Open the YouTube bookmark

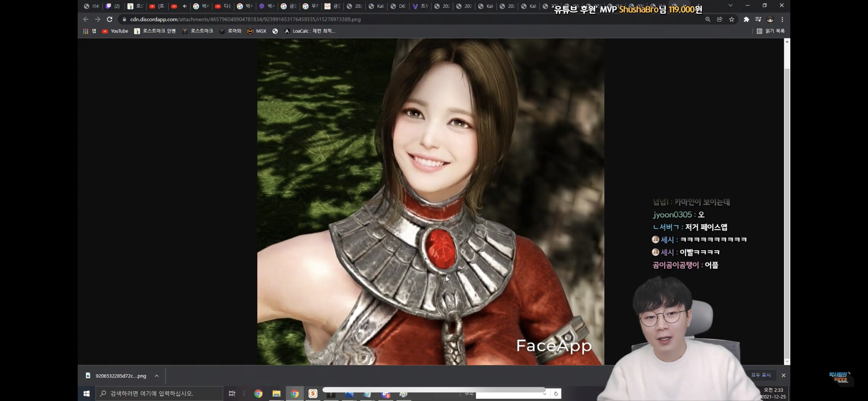pos(115,31)
